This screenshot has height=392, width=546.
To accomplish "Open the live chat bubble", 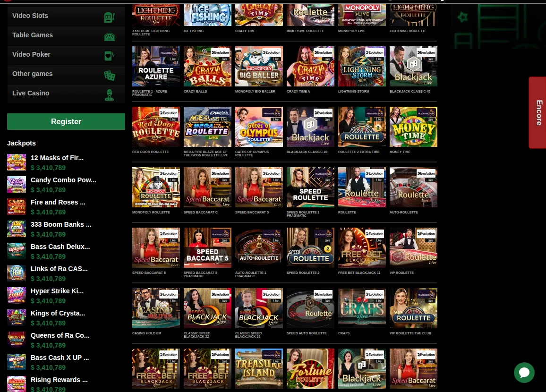I will (x=524, y=373).
